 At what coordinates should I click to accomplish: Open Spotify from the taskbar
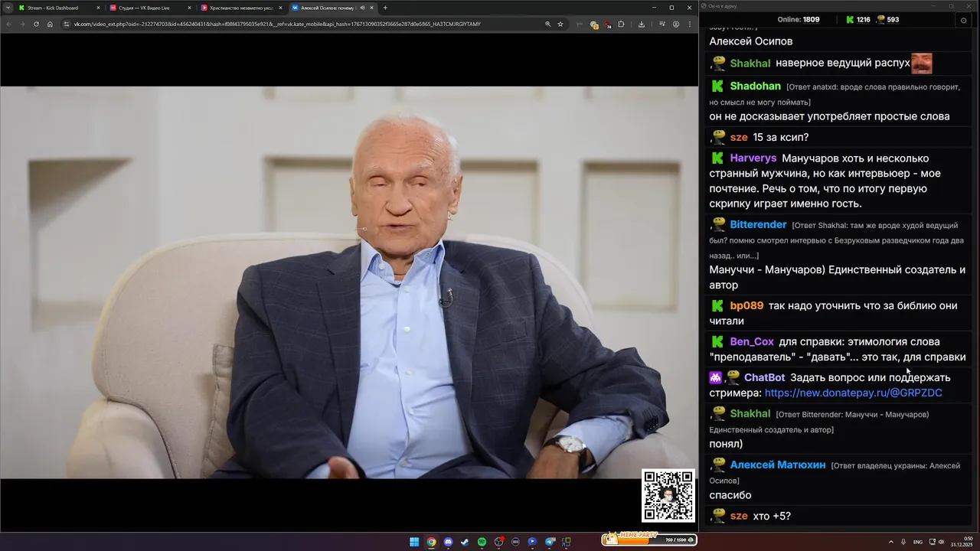coord(482,542)
